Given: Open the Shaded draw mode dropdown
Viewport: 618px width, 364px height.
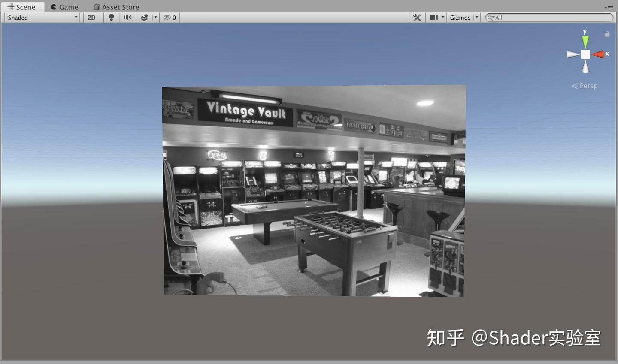Looking at the screenshot, I should coord(42,18).
